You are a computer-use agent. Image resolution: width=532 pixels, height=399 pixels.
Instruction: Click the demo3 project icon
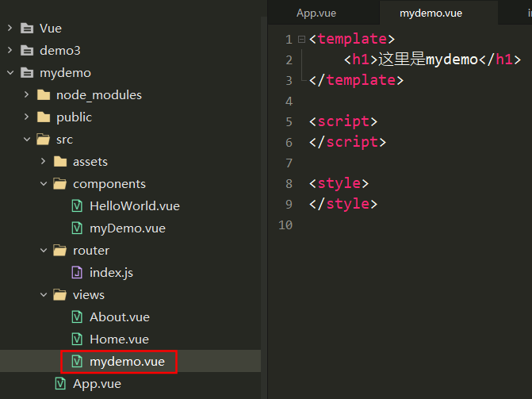pyautogui.click(x=27, y=50)
